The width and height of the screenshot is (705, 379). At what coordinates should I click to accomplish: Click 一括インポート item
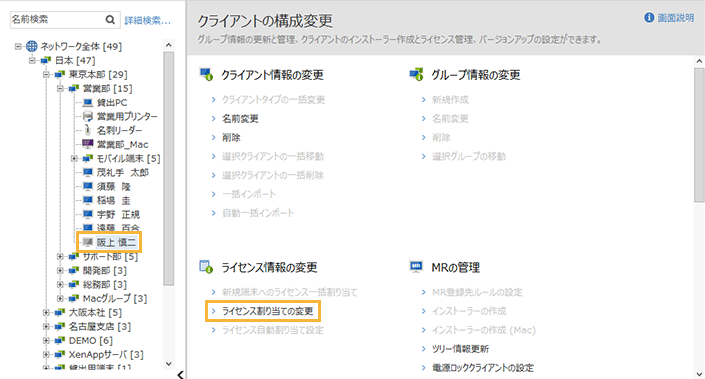click(x=249, y=194)
